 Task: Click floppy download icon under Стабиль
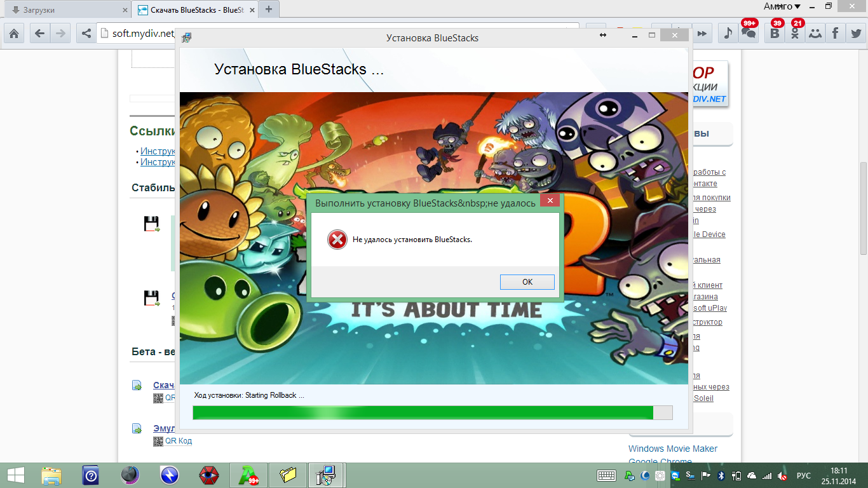(x=151, y=224)
